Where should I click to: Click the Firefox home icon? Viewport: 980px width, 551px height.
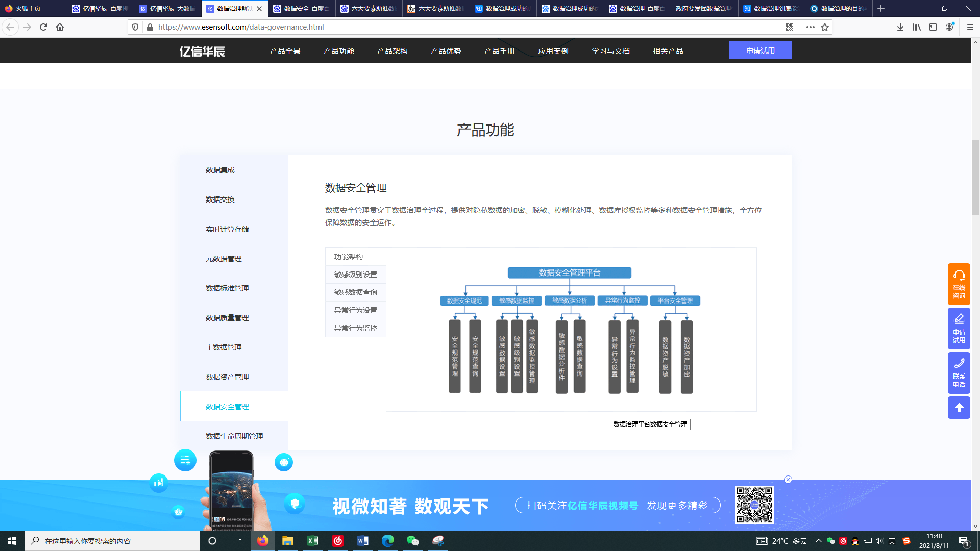click(x=60, y=27)
